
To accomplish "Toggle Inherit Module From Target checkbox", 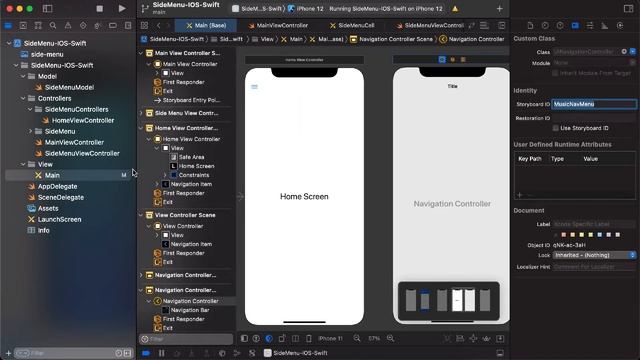I will [x=555, y=73].
